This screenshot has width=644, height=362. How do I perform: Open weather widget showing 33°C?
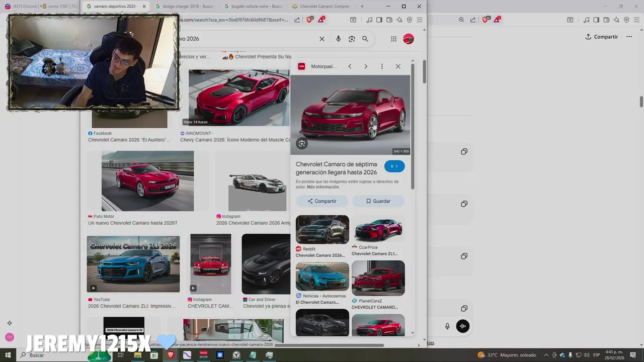tap(507, 355)
